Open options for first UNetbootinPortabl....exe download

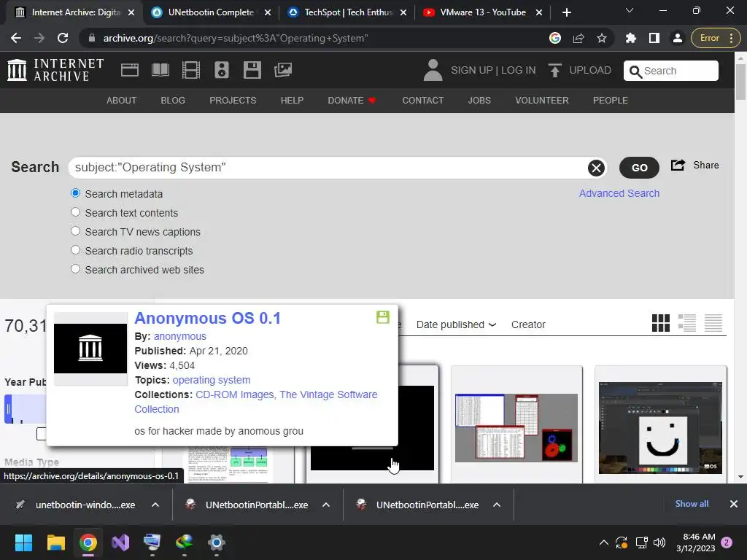pos(326,505)
